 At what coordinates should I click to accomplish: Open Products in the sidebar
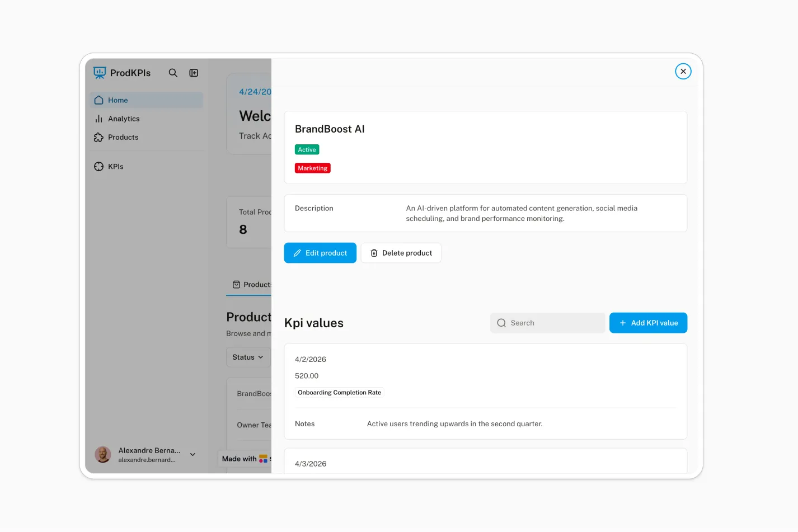pos(147,137)
